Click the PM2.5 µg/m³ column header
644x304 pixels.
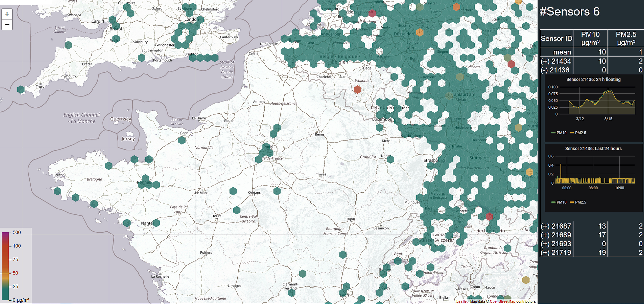(626, 38)
